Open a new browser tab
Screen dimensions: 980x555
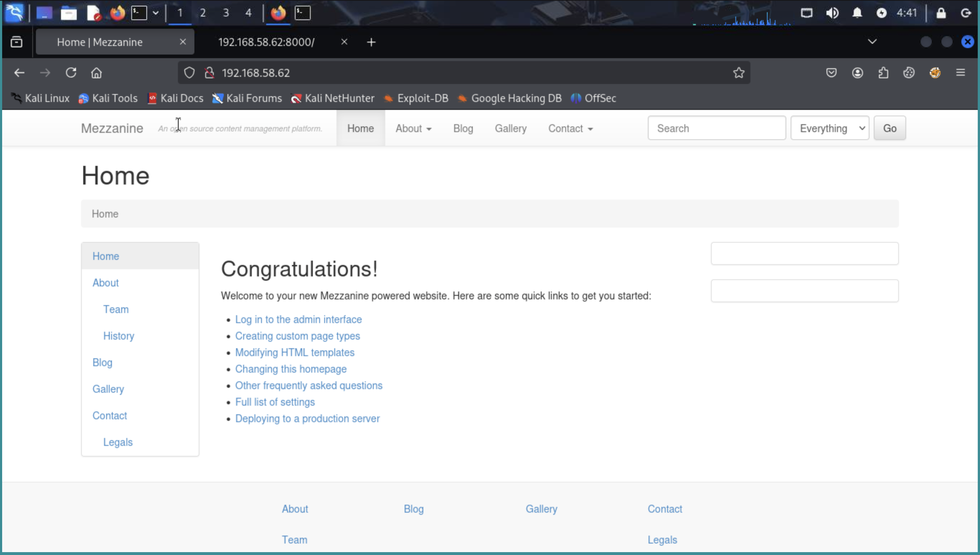pos(371,42)
